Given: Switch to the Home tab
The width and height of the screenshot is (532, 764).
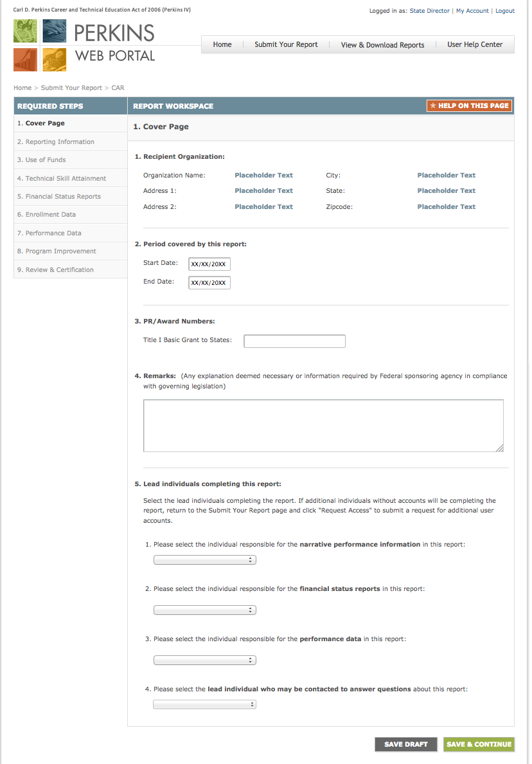Looking at the screenshot, I should tap(222, 44).
